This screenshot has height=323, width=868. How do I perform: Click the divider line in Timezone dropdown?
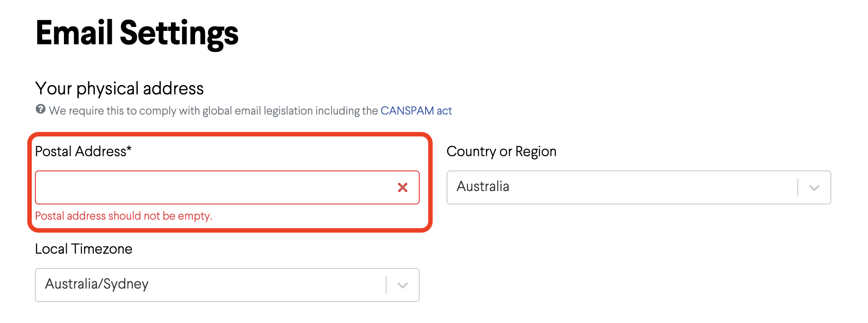pos(386,285)
